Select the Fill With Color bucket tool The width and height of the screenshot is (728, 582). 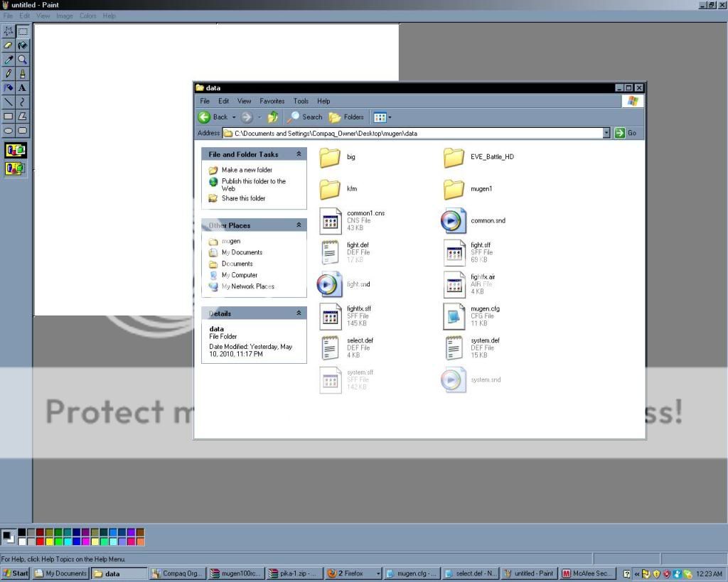[x=23, y=45]
